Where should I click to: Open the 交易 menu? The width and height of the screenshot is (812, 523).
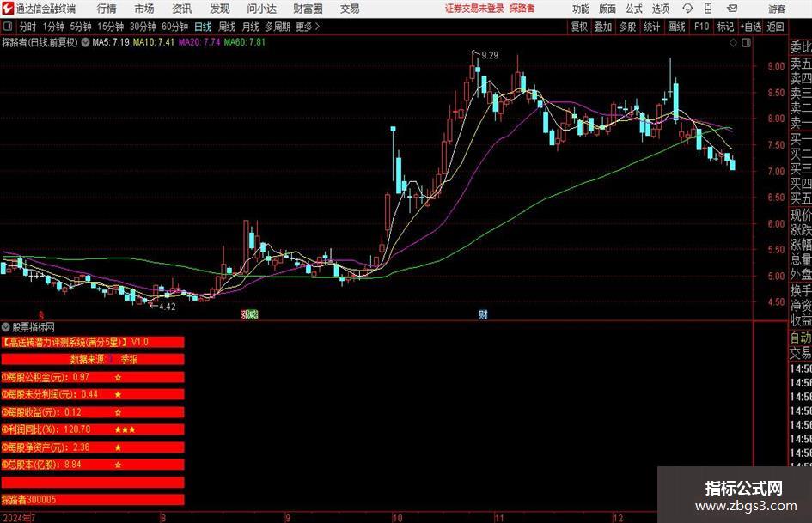350,9
